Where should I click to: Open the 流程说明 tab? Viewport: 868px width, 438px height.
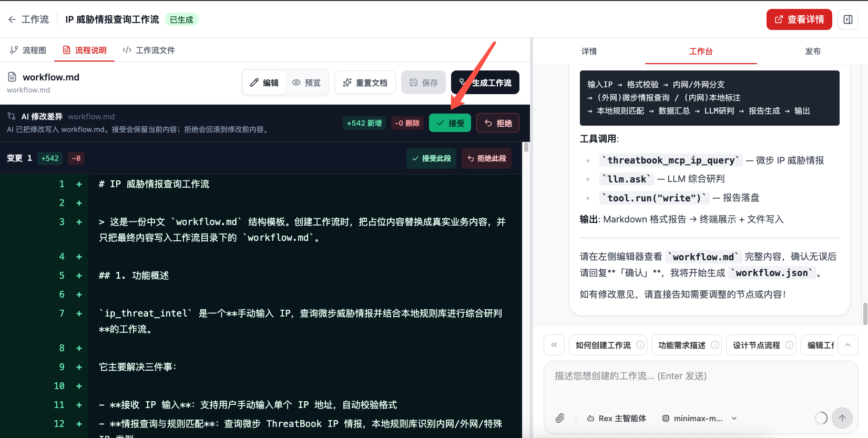[x=85, y=50]
